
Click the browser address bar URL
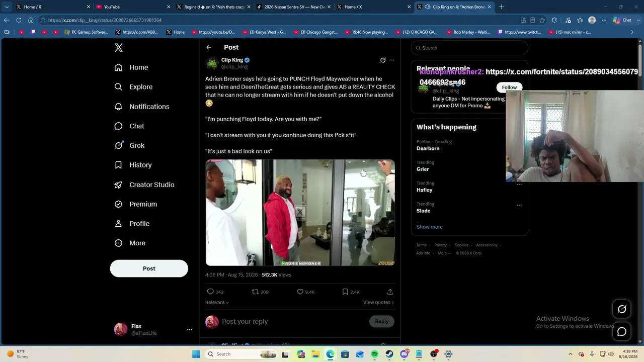click(105, 20)
